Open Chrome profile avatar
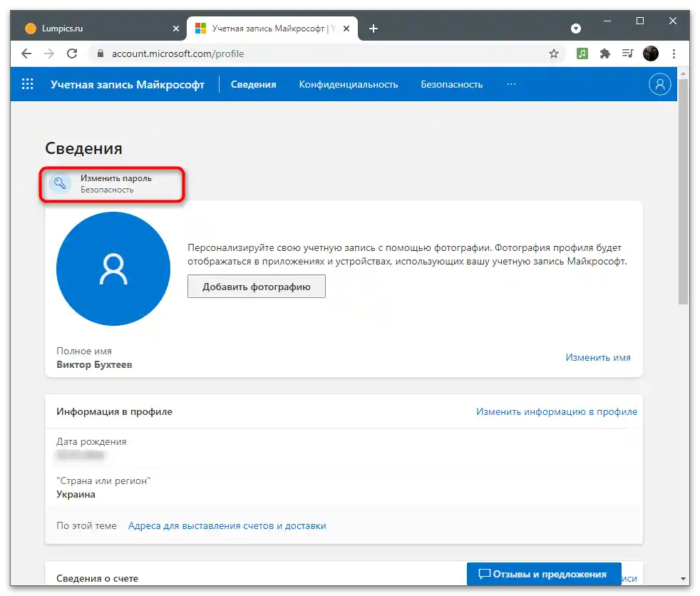 [650, 53]
